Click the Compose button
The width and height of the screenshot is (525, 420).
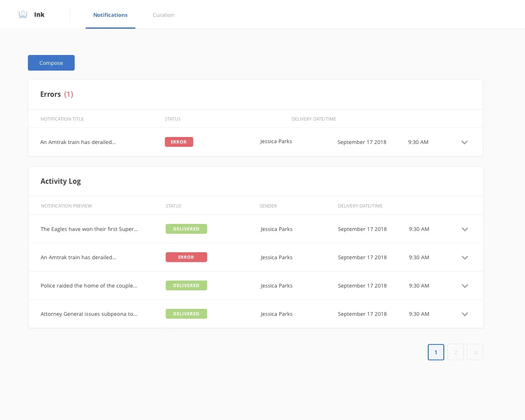click(51, 63)
